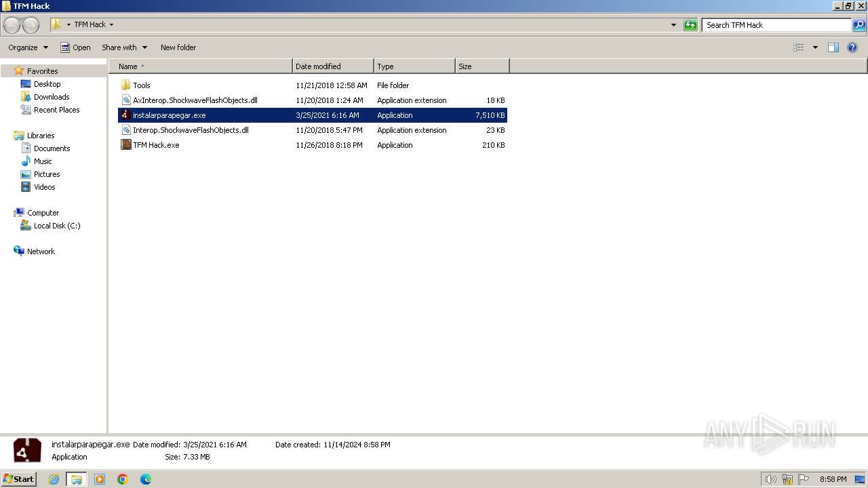The width and height of the screenshot is (868, 488).
Task: Select the Tools folder icon
Action: (x=125, y=85)
